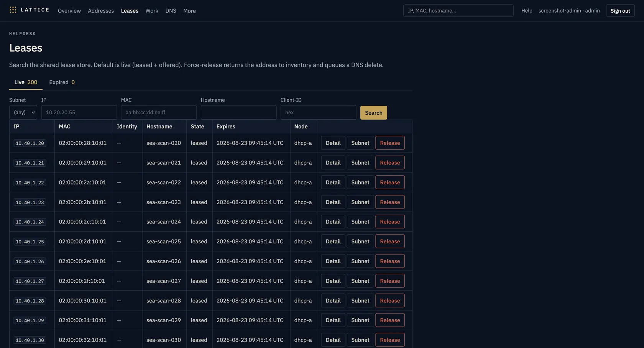Screen dimensions: 644x348
Task: Switch to the Expired leases tab
Action: [62, 82]
